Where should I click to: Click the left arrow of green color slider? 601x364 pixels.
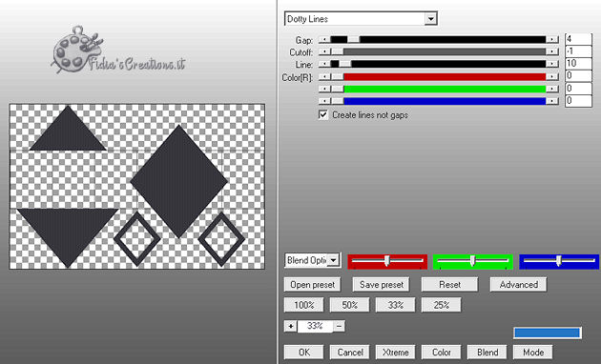tap(324, 89)
